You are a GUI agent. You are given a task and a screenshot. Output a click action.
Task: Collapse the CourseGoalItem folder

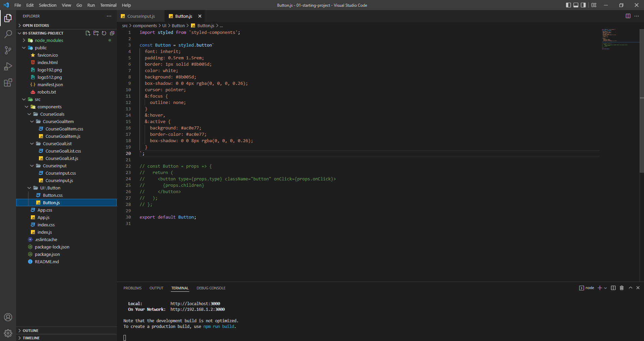(x=66, y=121)
